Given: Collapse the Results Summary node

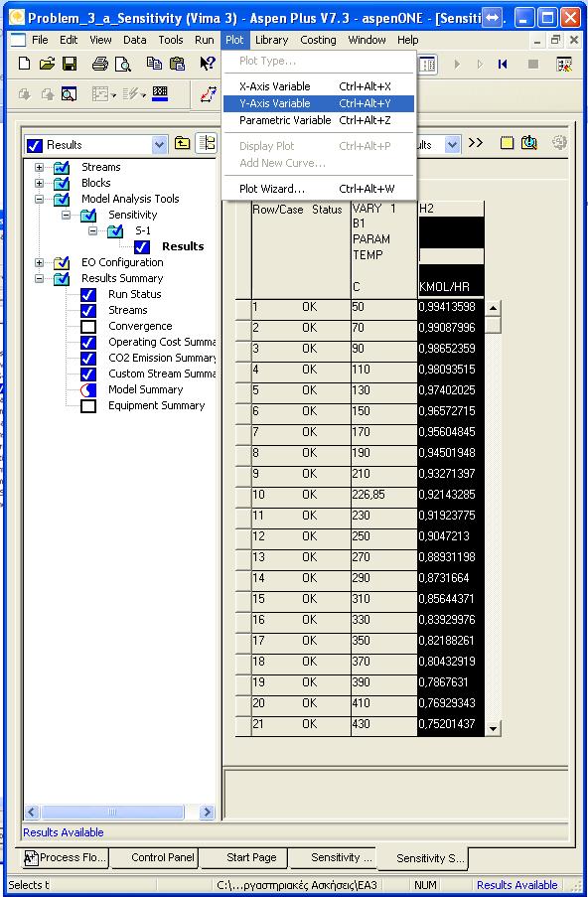Looking at the screenshot, I should (x=39, y=278).
